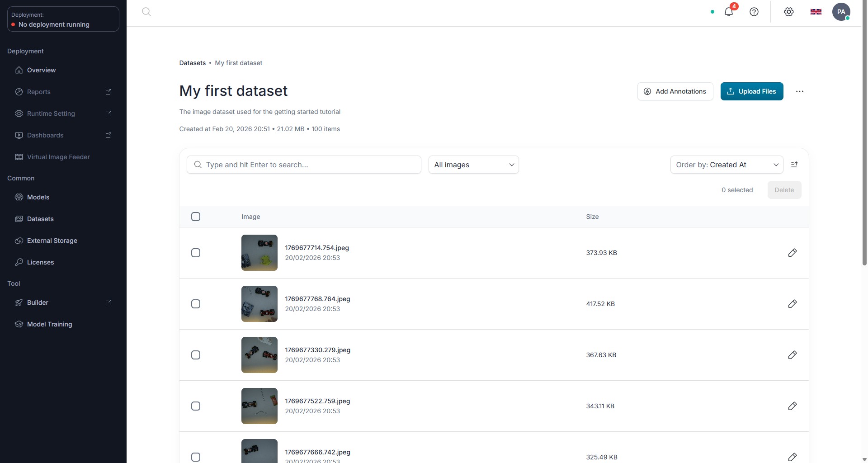Open Licenses in sidebar

click(x=63, y=262)
